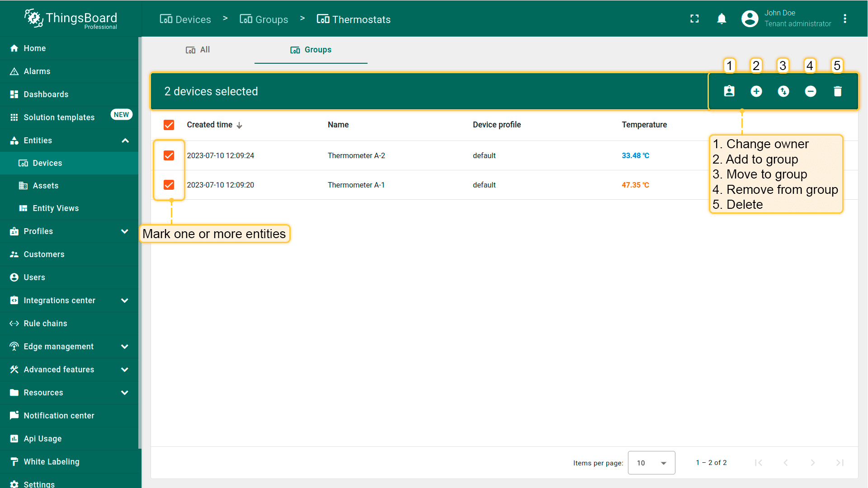The width and height of the screenshot is (868, 488).
Task: Open the three-dot user menu
Action: pyautogui.click(x=845, y=19)
